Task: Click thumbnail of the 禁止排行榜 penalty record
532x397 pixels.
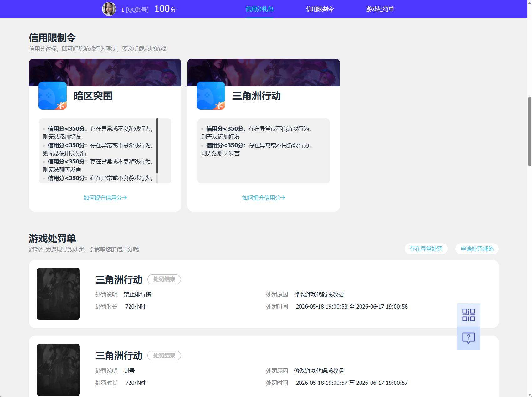Action: click(x=58, y=294)
